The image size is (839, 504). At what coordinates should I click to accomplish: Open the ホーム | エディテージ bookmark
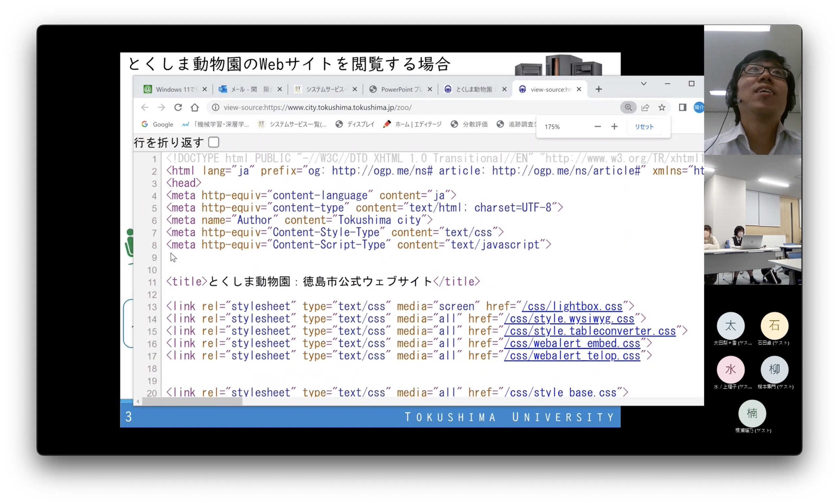(x=412, y=124)
